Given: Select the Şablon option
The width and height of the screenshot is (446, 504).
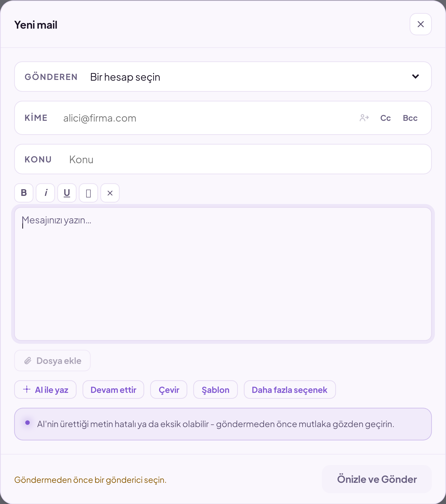Looking at the screenshot, I should 216,390.
